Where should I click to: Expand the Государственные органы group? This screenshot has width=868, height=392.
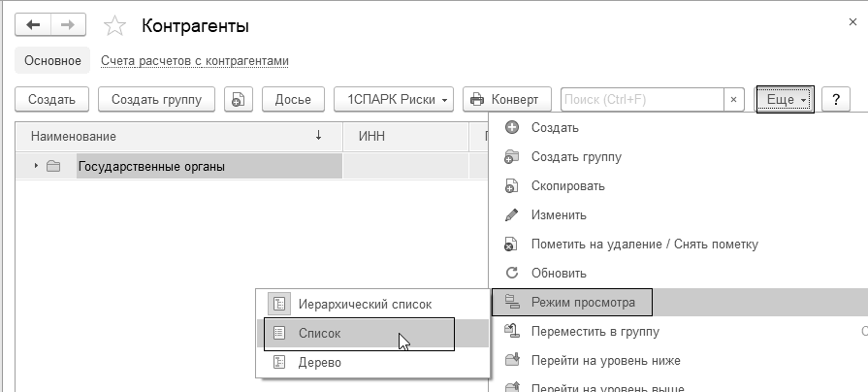(x=36, y=166)
